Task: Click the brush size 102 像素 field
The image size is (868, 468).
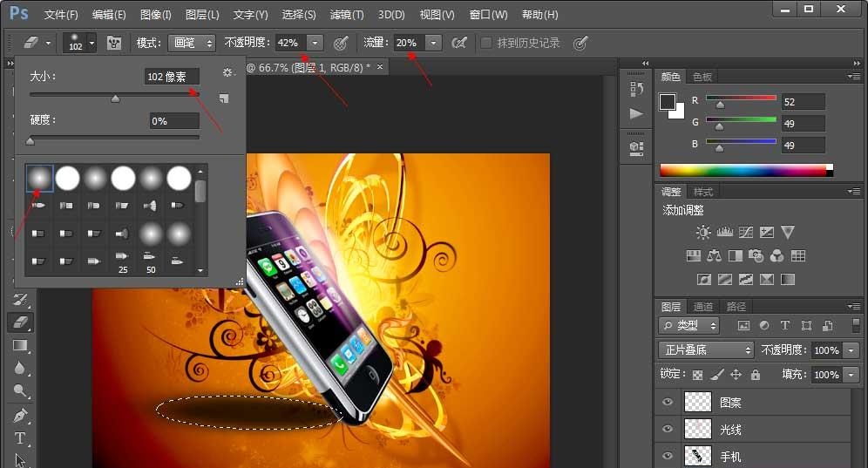Action: (172, 77)
